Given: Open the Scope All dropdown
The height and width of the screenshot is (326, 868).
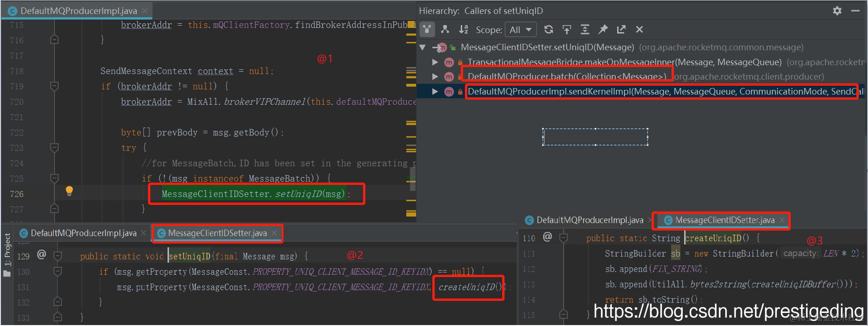Looking at the screenshot, I should 520,30.
